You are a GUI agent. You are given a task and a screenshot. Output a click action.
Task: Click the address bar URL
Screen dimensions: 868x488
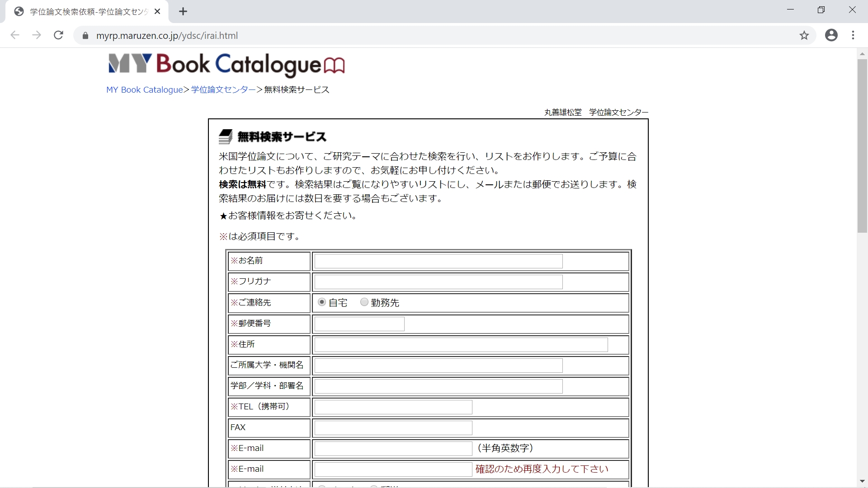click(167, 36)
